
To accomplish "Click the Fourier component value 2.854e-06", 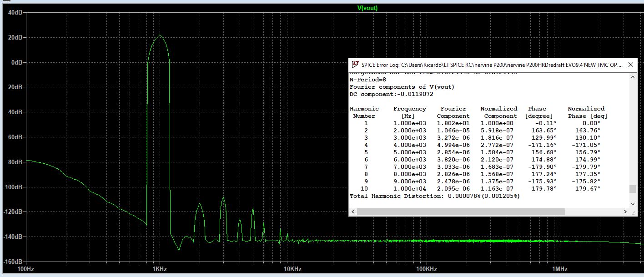I will (x=453, y=152).
